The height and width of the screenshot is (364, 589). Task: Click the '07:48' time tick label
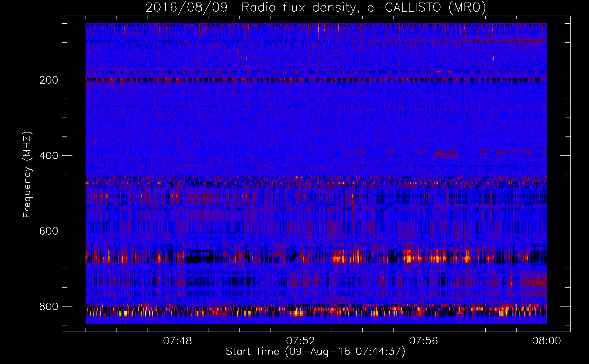(x=178, y=341)
